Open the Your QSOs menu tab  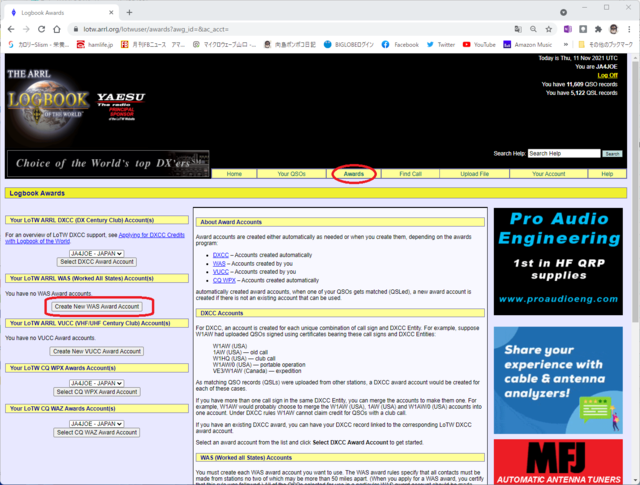[291, 174]
